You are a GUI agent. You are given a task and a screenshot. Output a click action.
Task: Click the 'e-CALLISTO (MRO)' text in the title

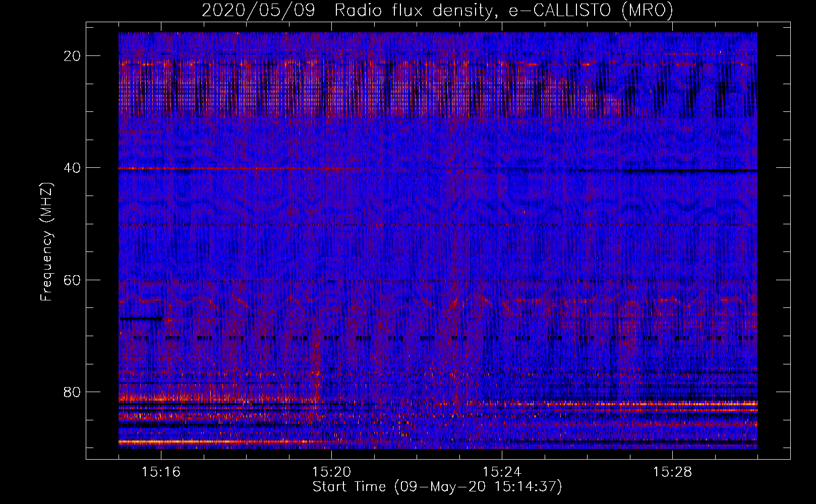pos(591,11)
